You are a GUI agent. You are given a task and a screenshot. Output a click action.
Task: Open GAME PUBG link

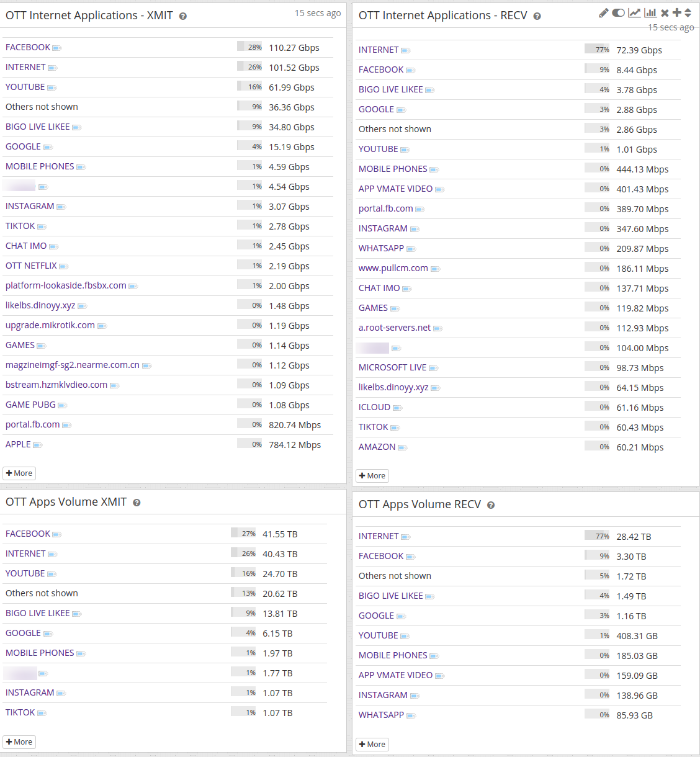tap(30, 405)
